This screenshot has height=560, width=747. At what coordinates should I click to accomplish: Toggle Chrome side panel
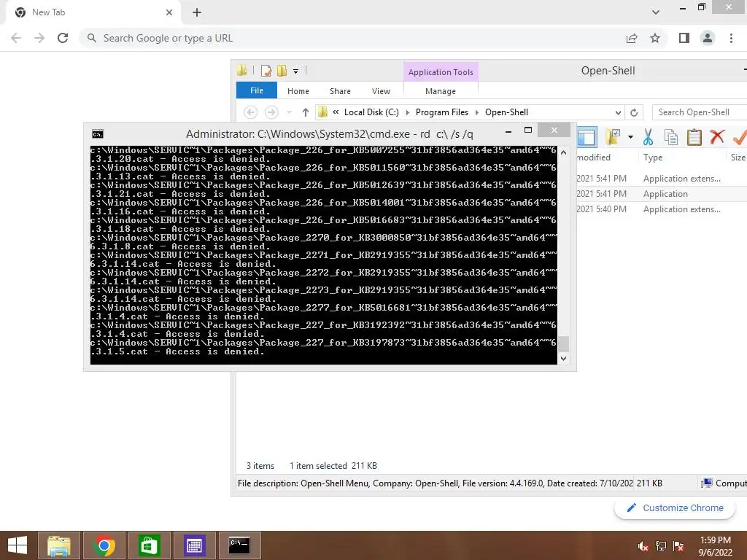coord(684,38)
